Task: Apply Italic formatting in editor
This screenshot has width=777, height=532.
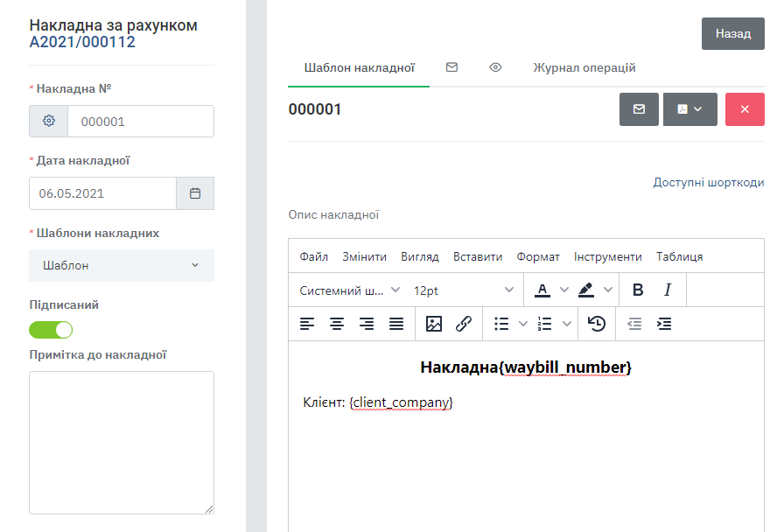Action: pos(668,290)
